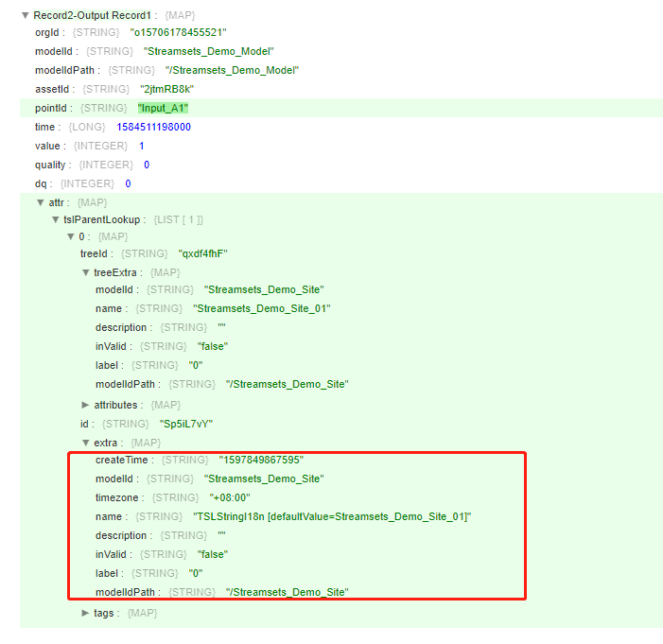Collapse the treeExtra map node
The image size is (663, 644).
pos(86,273)
